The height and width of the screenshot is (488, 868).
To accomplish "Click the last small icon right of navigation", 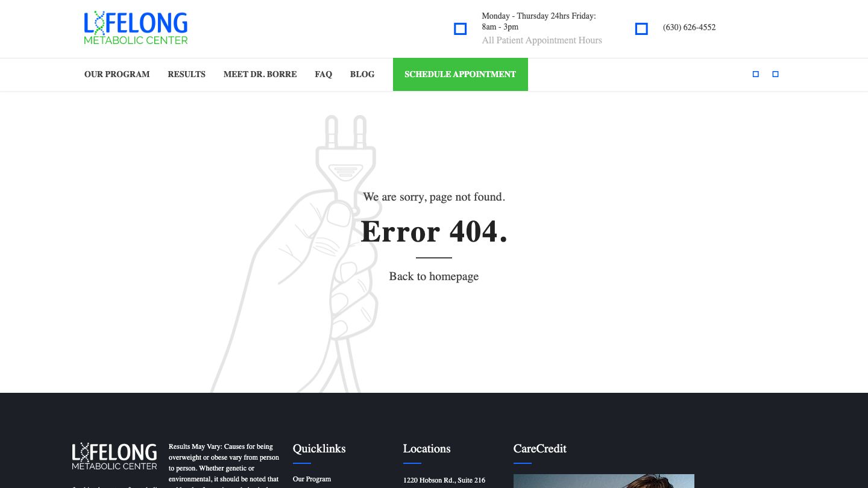I will (x=775, y=74).
